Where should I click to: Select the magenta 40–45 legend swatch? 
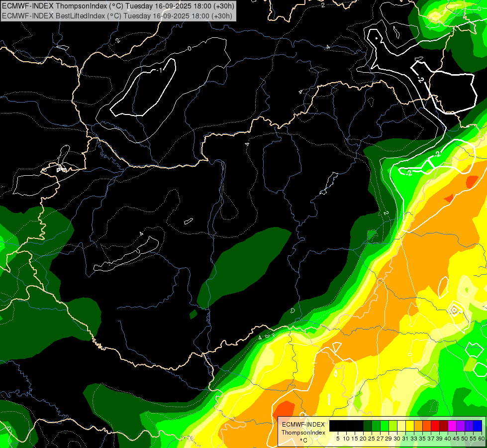452,426
